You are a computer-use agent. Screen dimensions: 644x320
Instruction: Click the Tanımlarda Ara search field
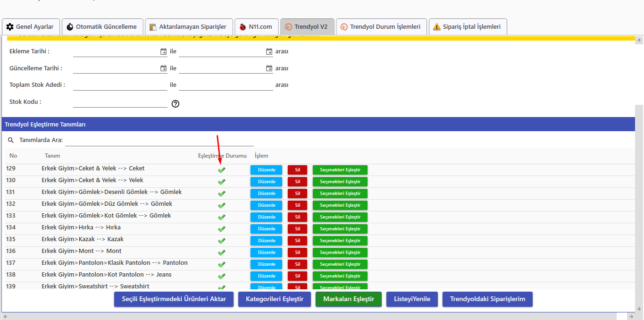coord(159,140)
